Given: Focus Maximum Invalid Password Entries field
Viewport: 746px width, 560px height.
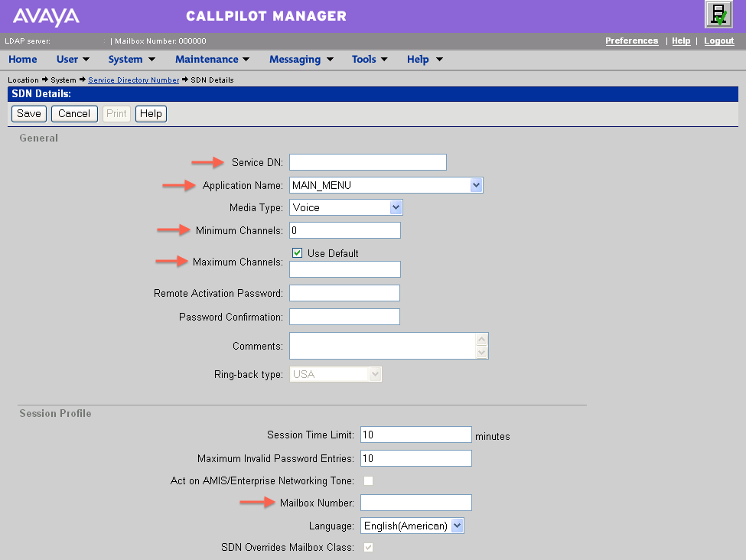Looking at the screenshot, I should click(415, 459).
